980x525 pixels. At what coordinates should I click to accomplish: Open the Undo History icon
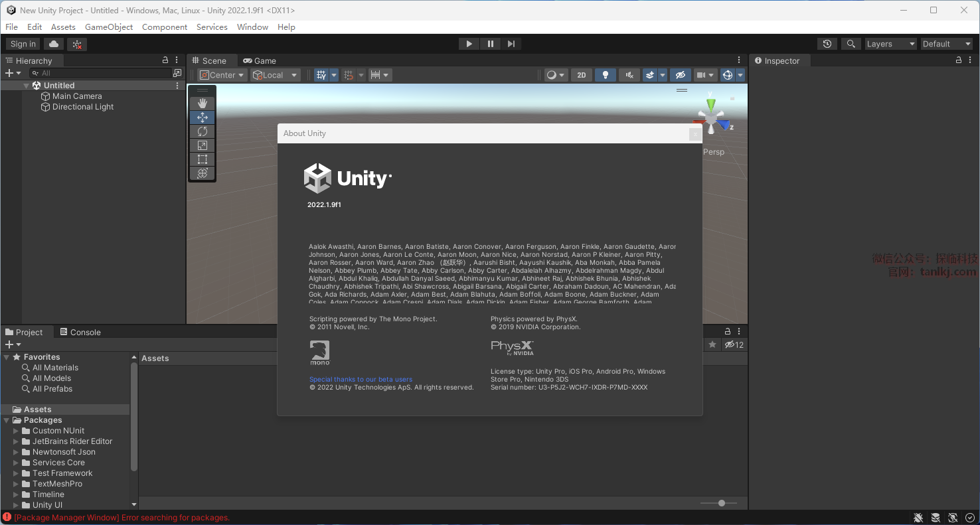click(x=827, y=44)
